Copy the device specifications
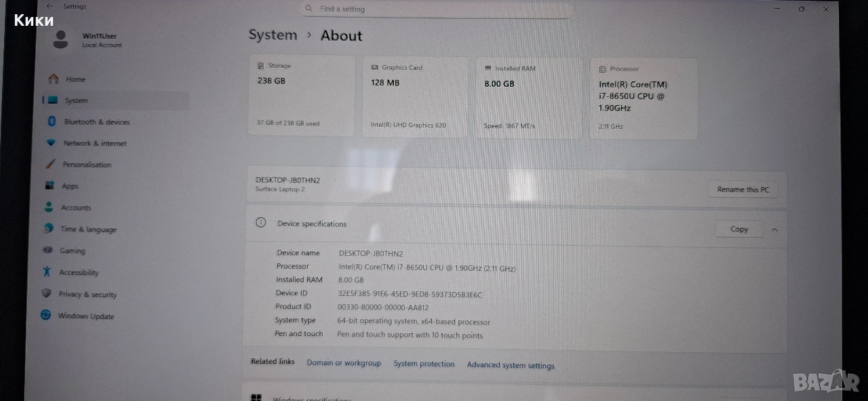 (x=738, y=229)
